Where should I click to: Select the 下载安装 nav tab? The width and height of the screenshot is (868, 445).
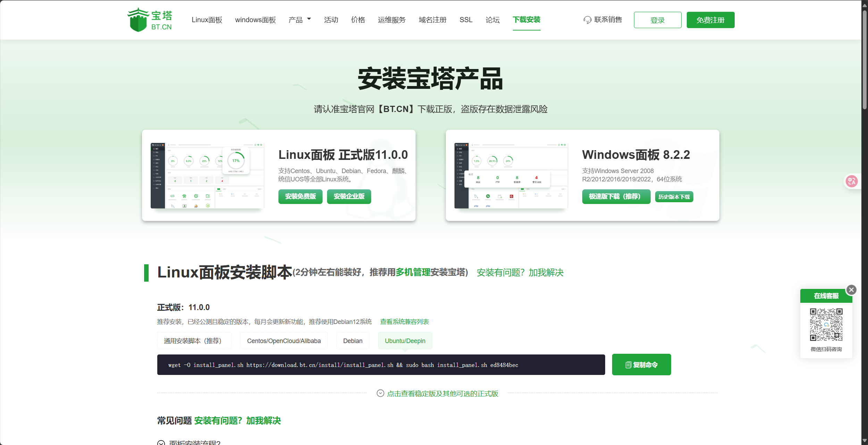527,20
